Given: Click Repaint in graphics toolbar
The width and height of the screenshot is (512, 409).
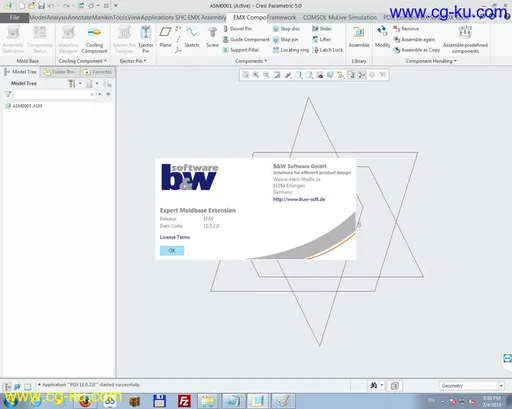Looking at the screenshot, I should 277,75.
